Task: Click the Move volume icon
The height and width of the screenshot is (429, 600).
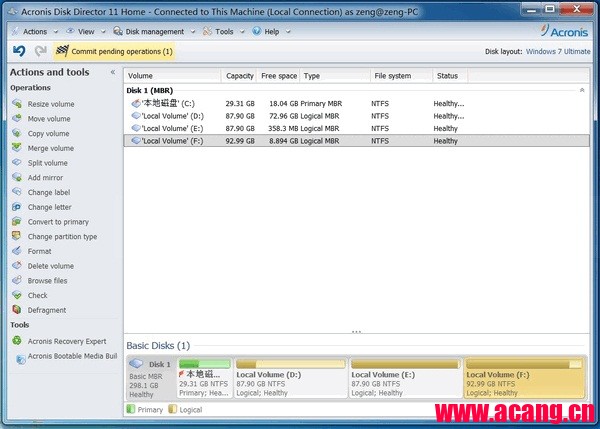Action: [x=17, y=119]
